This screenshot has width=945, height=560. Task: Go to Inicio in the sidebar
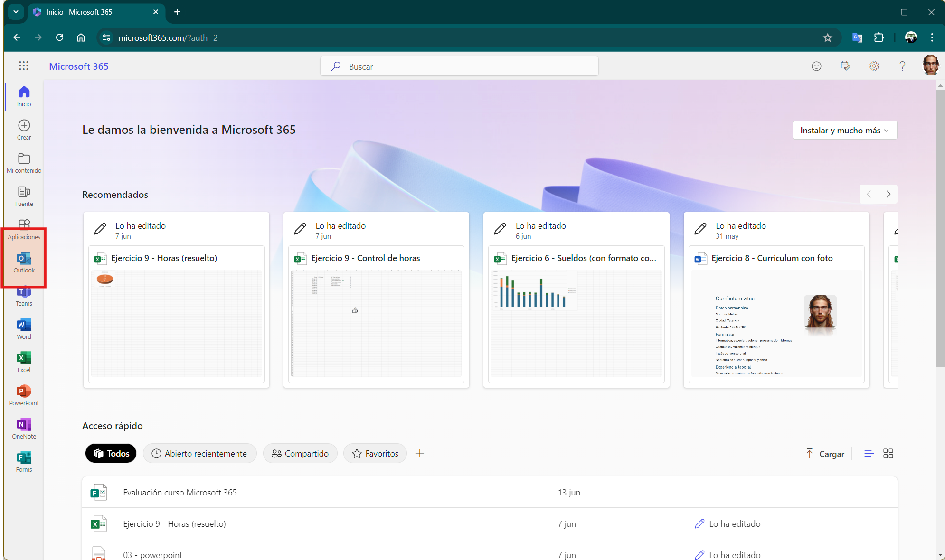pos(24,97)
